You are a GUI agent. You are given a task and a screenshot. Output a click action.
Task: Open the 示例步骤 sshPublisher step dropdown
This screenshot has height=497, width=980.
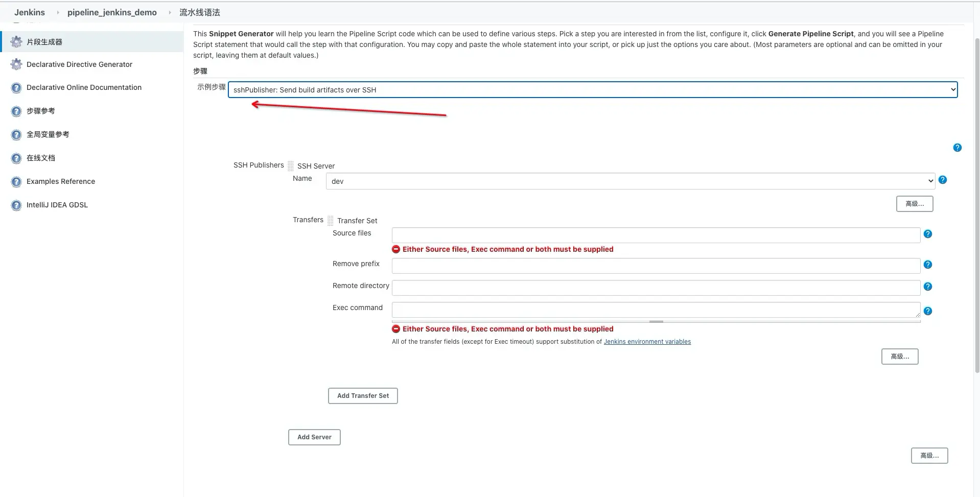[593, 90]
